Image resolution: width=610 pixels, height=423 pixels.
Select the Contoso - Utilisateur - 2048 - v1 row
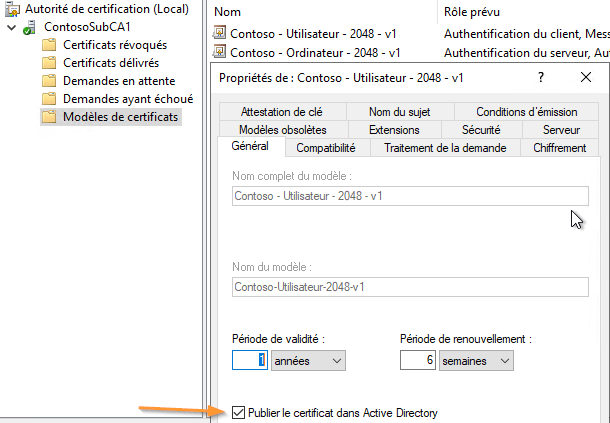pos(313,33)
